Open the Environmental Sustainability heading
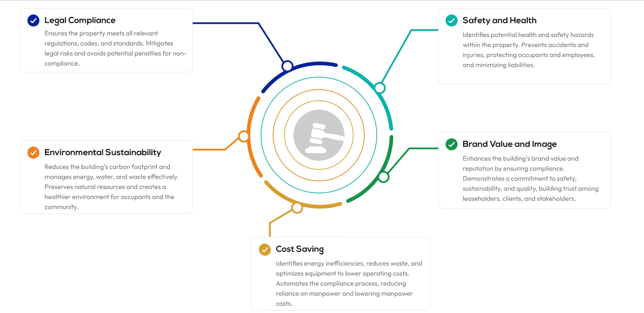Viewport: 644px width, 313px height. pos(103,153)
